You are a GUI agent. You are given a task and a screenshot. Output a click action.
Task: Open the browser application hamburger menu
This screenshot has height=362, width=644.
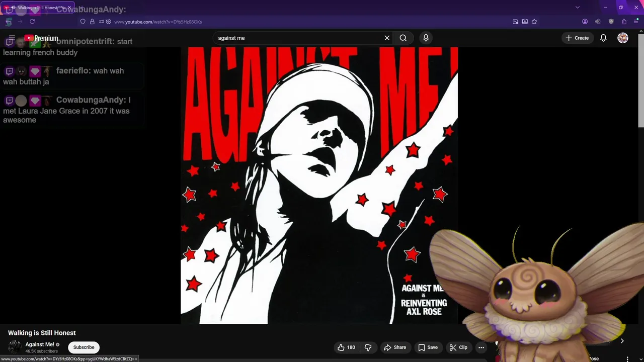636,22
